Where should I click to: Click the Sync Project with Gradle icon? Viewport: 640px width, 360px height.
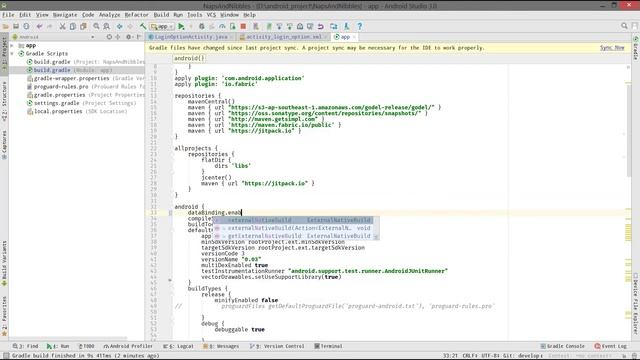269,27
